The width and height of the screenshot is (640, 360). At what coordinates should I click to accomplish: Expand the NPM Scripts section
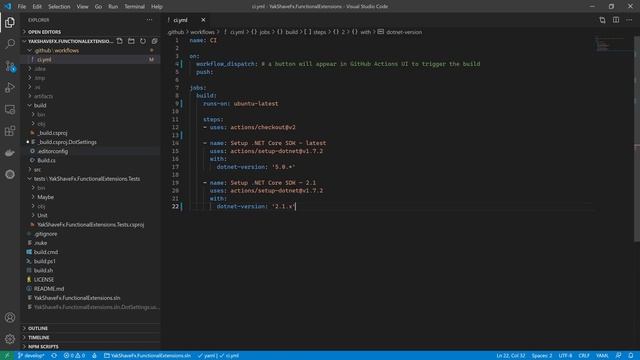point(91,347)
